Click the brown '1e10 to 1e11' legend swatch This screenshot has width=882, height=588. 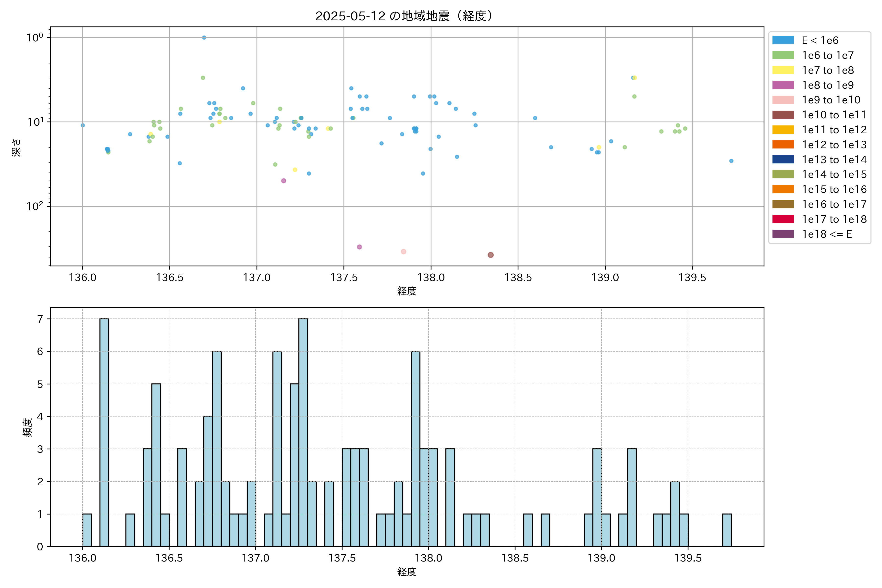click(x=783, y=115)
